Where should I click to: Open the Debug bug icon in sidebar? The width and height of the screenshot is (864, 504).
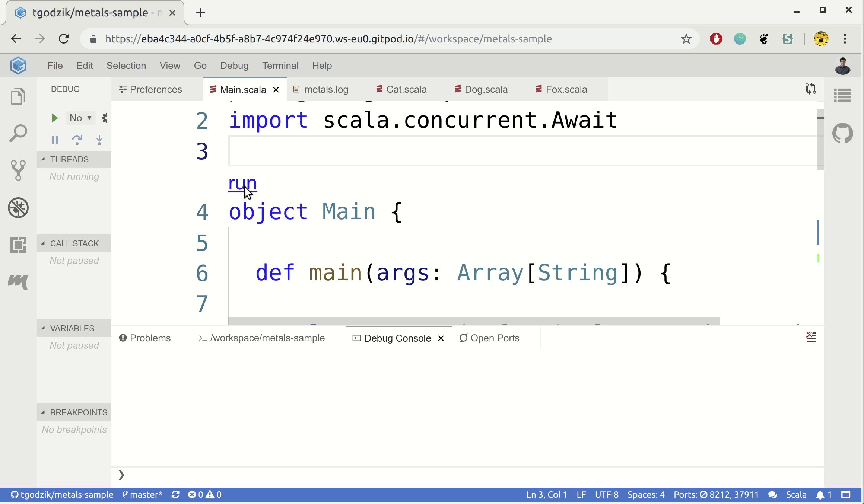click(18, 207)
